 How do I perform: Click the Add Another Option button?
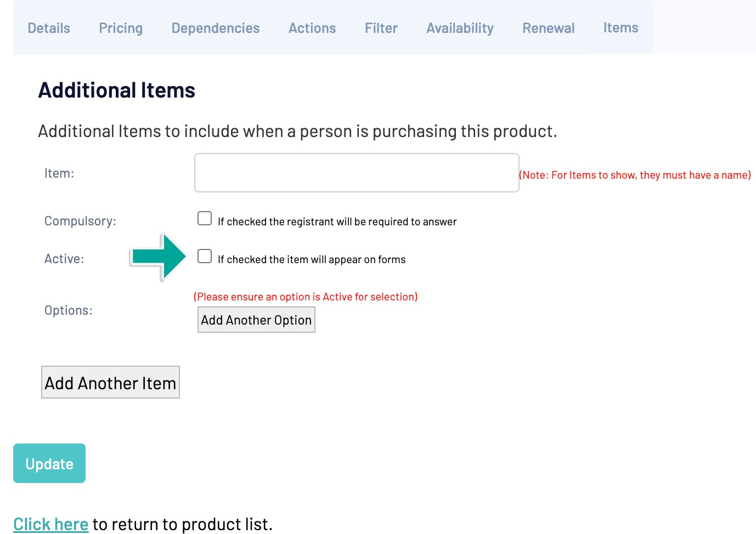tap(256, 320)
